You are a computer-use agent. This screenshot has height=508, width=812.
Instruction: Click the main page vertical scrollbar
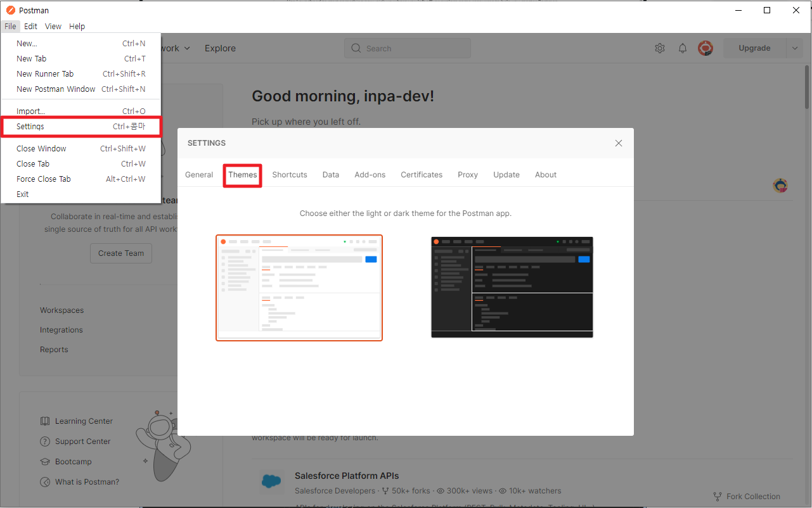pos(807,89)
